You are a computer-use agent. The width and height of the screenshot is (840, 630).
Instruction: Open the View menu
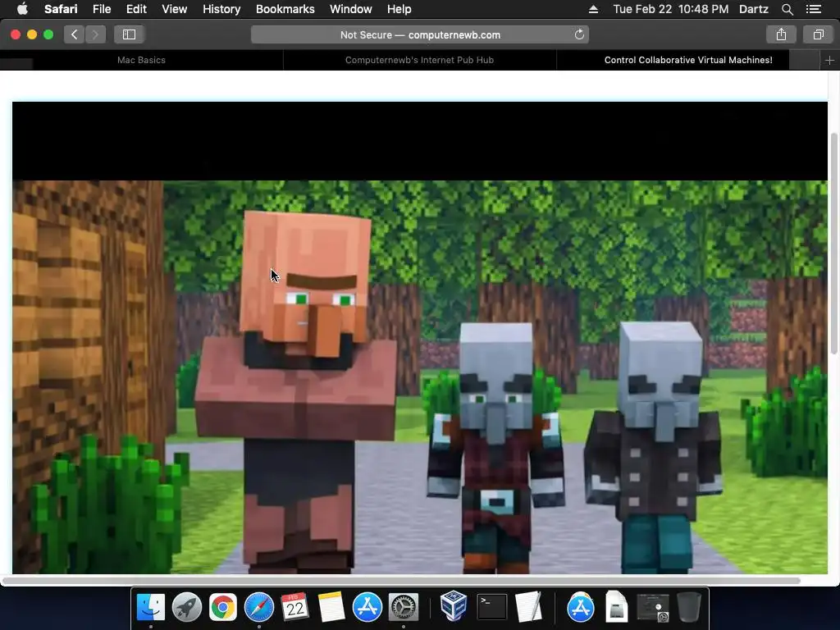[x=174, y=9]
